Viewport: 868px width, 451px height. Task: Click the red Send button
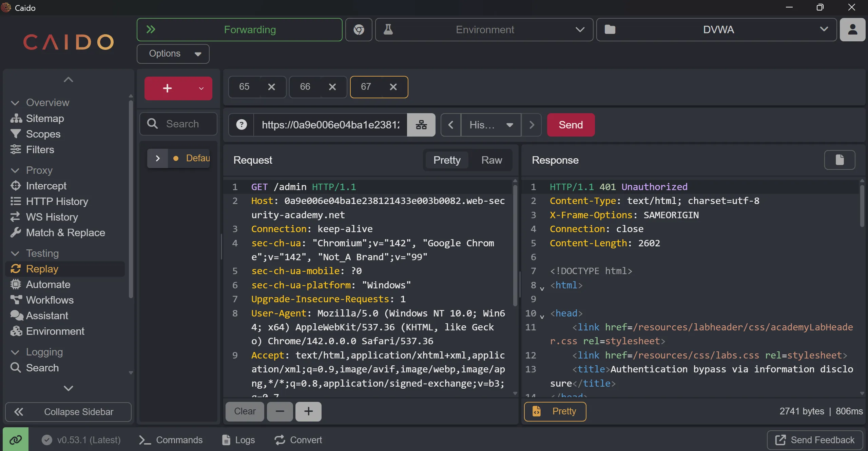(571, 125)
